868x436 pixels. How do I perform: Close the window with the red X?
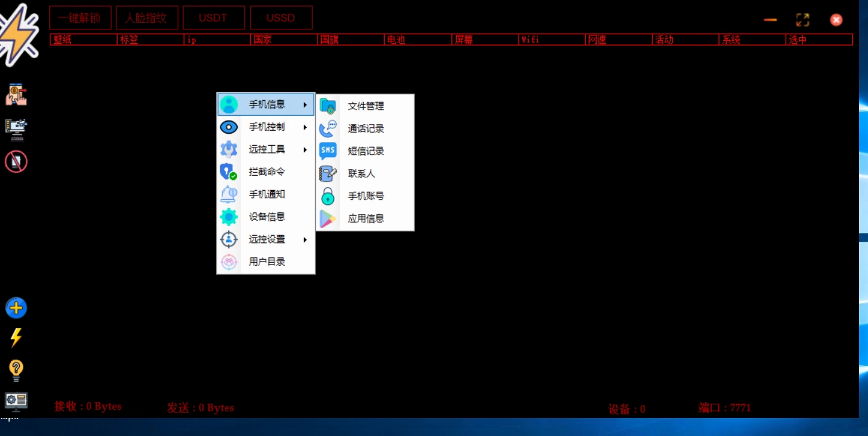[836, 20]
